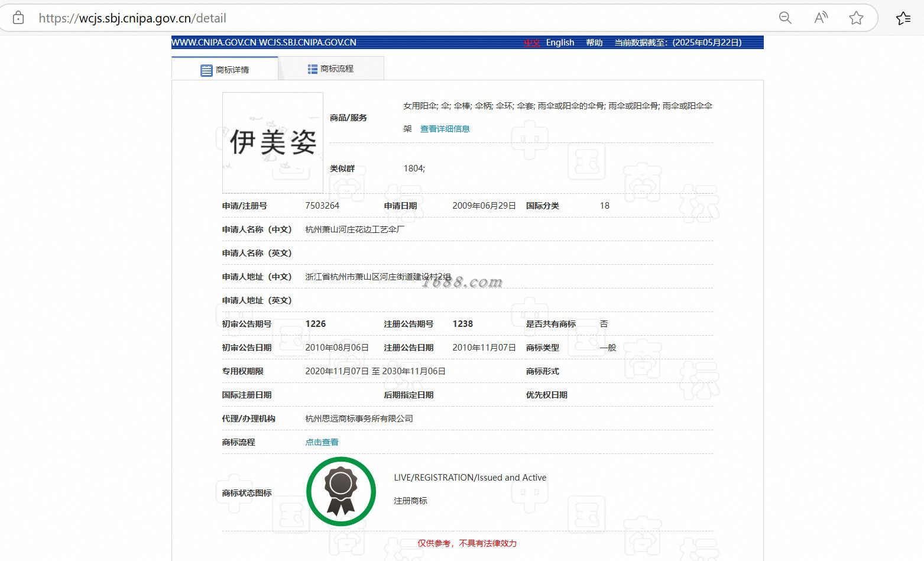Click the 商标流程 tab list icon
Viewport: 924px width, 561px height.
tap(313, 69)
